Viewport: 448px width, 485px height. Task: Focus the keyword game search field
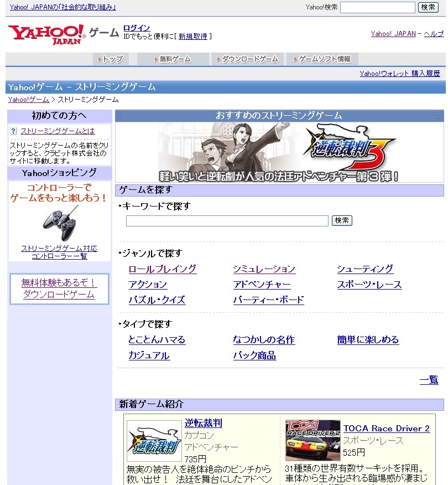tap(227, 221)
